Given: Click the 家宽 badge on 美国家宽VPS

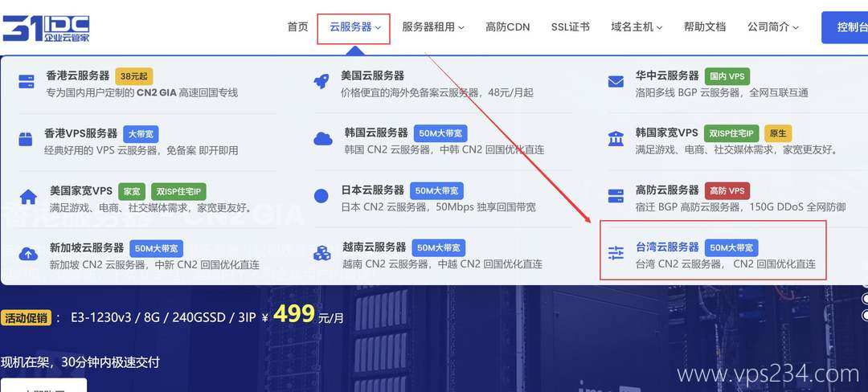Looking at the screenshot, I should (132, 191).
